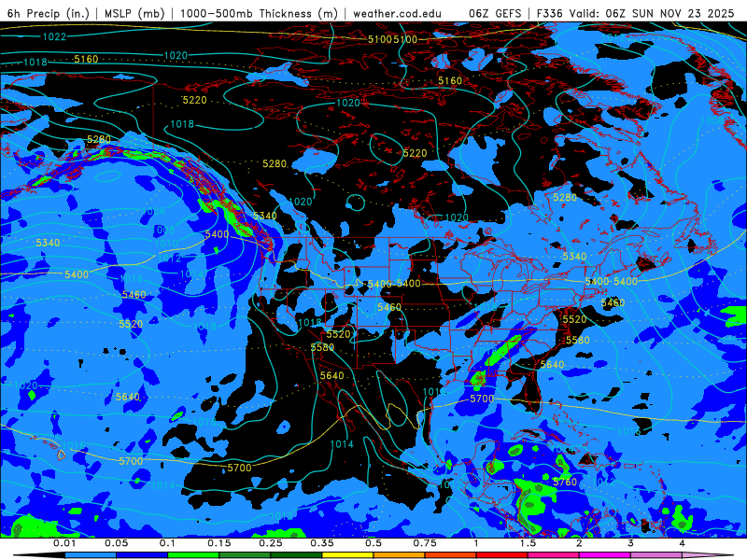Click the medium green 0.15 legend swatch
Screen dimensions: 747x560
tap(245, 555)
